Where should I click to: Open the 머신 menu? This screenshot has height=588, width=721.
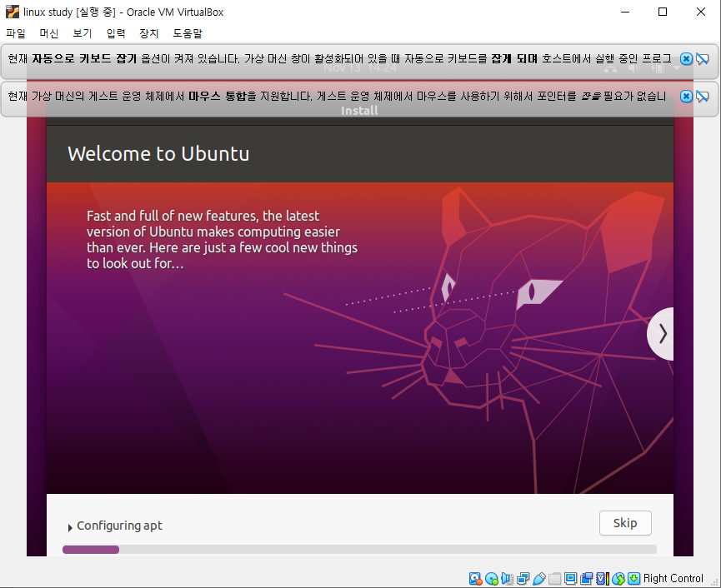(x=49, y=33)
